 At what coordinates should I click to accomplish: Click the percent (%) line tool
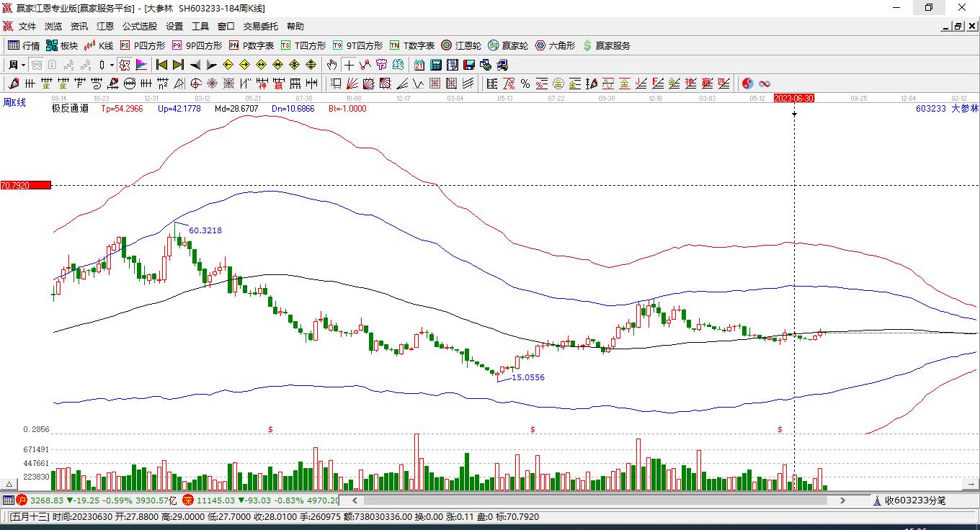point(525,84)
